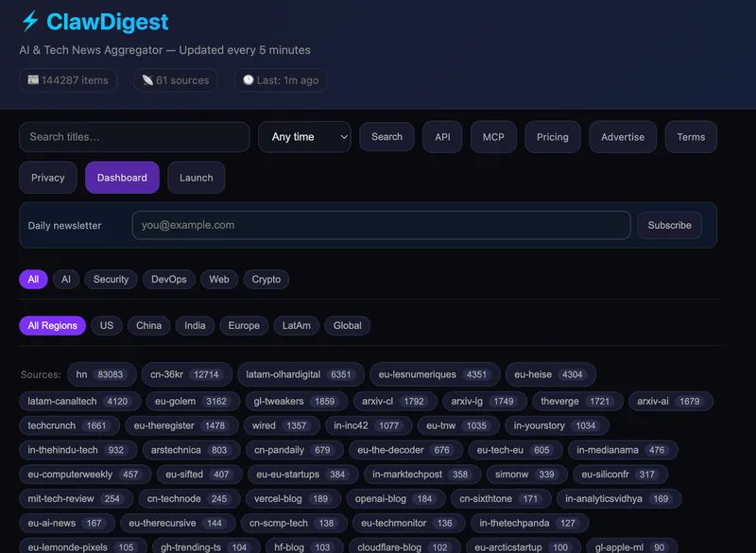Viewport: 756px width, 553px height.
Task: Click the clock icon beside Last: 1m ago
Action: [249, 80]
